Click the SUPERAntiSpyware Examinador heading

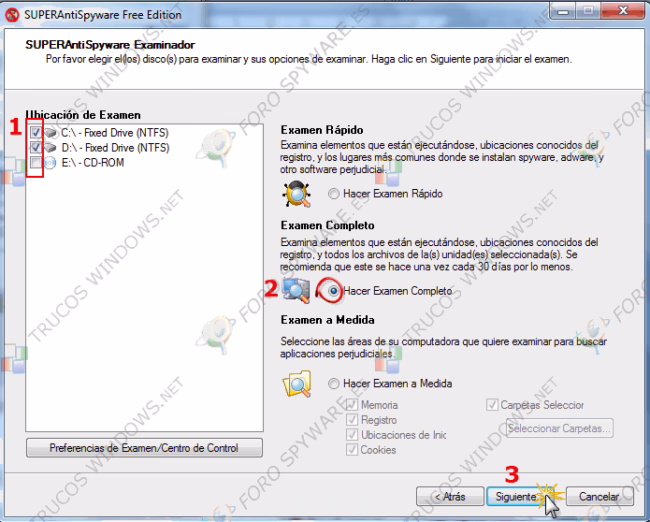pyautogui.click(x=110, y=45)
